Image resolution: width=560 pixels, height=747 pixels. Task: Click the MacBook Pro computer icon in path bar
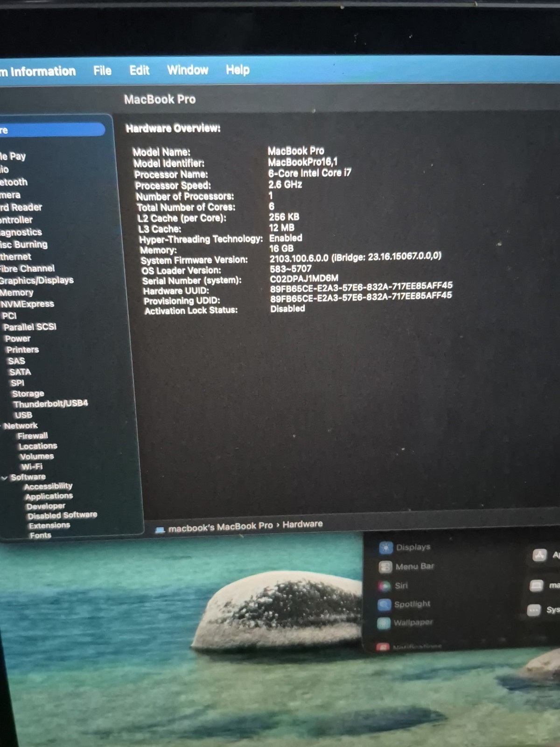160,530
